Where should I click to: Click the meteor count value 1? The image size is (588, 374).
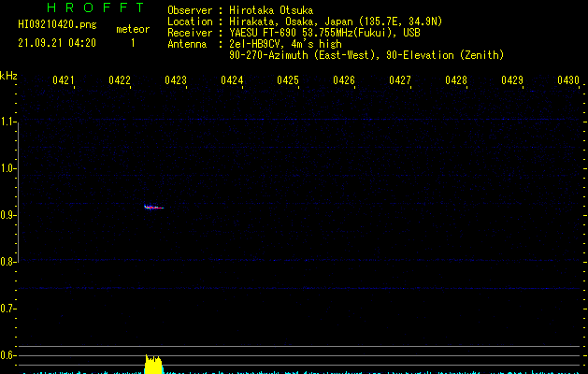[x=133, y=43]
